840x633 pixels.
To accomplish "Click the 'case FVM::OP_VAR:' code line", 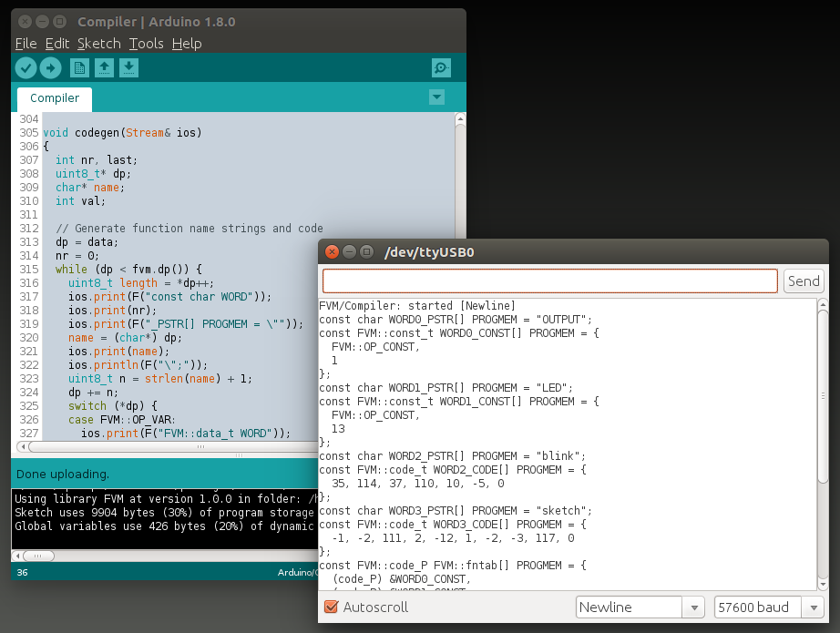I will [121, 420].
